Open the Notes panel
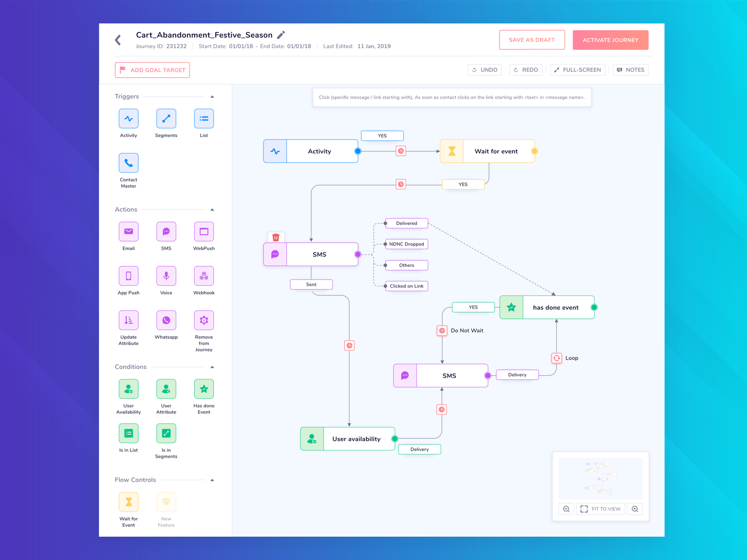The width and height of the screenshot is (747, 560). pos(631,70)
